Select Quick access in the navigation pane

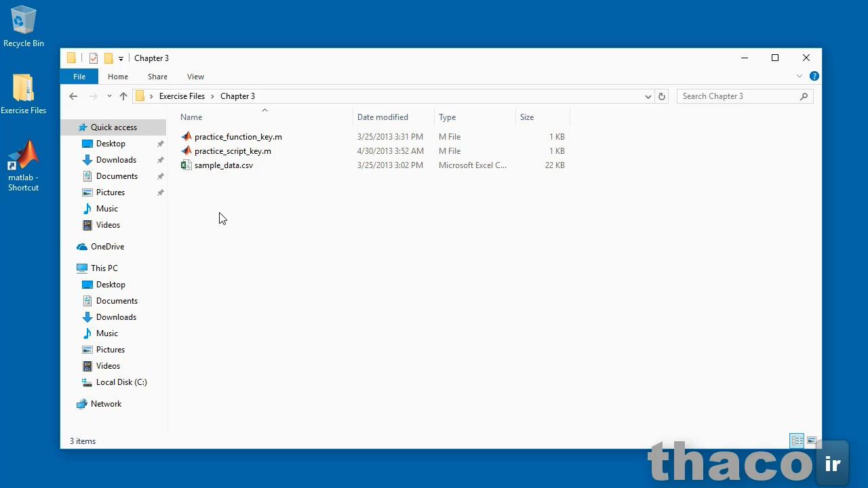tap(113, 127)
